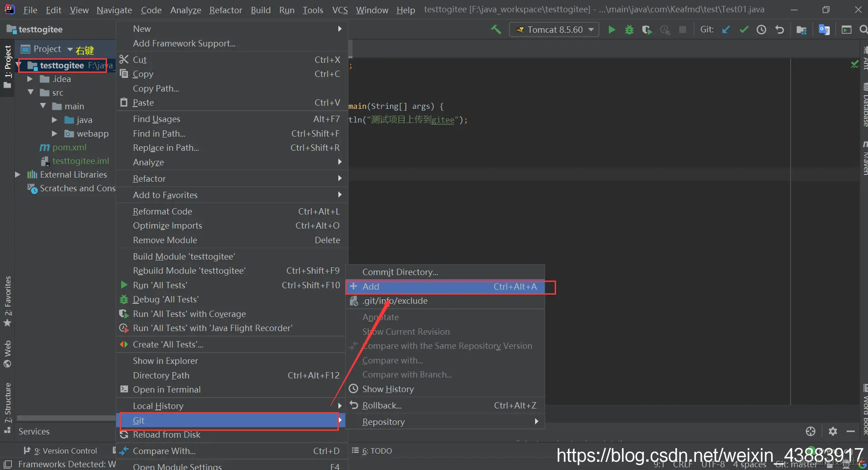
Task: Open the 1: Project side tab
Action: [7, 67]
